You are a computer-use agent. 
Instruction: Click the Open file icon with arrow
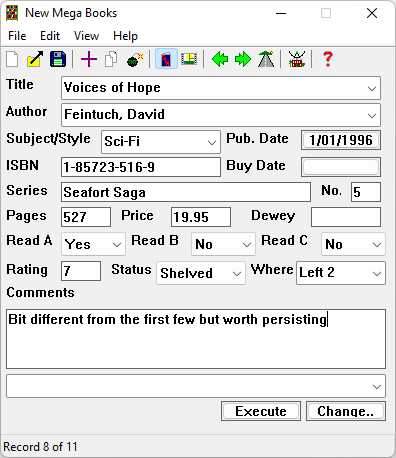tap(35, 59)
